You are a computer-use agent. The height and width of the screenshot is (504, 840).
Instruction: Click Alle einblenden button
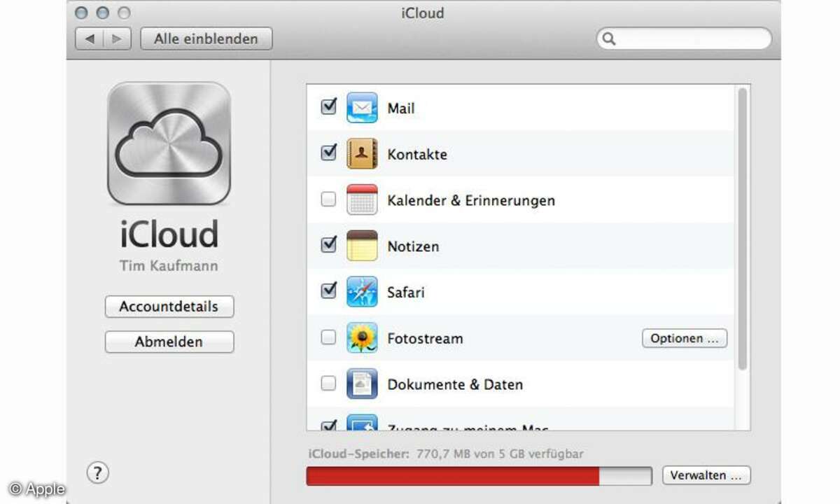click(x=206, y=39)
